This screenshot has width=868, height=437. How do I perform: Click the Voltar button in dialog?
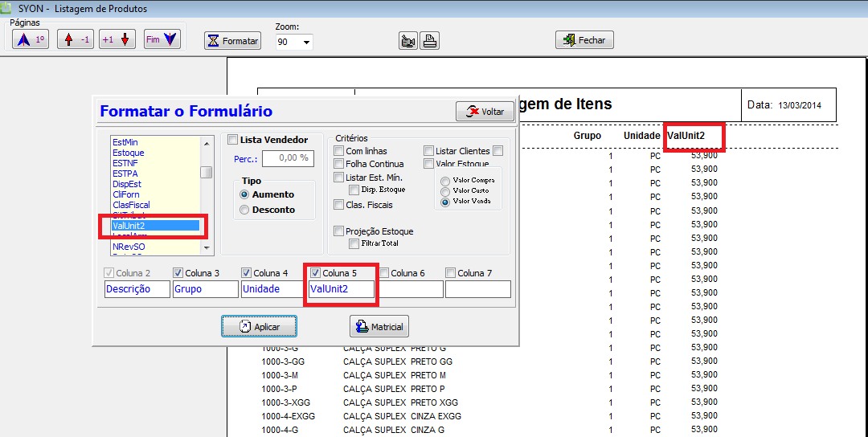[485, 112]
